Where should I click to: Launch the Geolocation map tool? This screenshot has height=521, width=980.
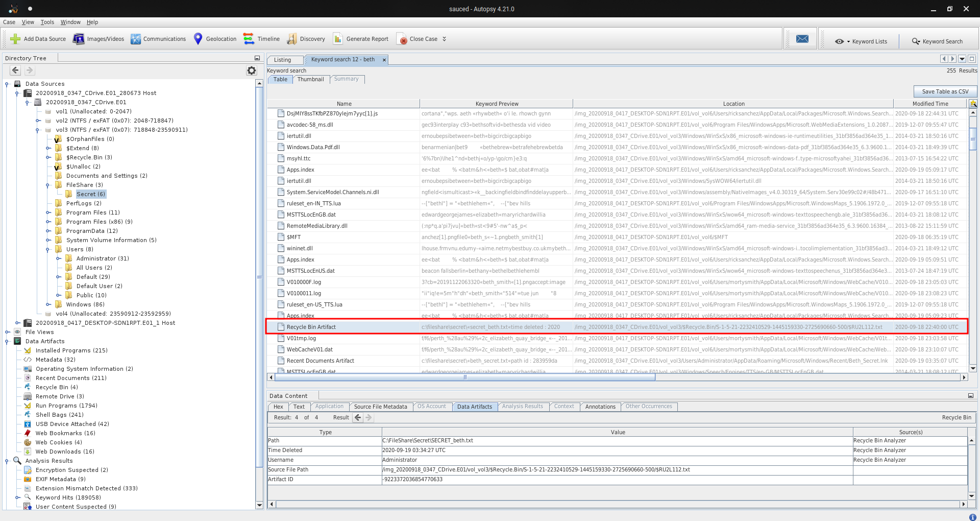(x=198, y=39)
